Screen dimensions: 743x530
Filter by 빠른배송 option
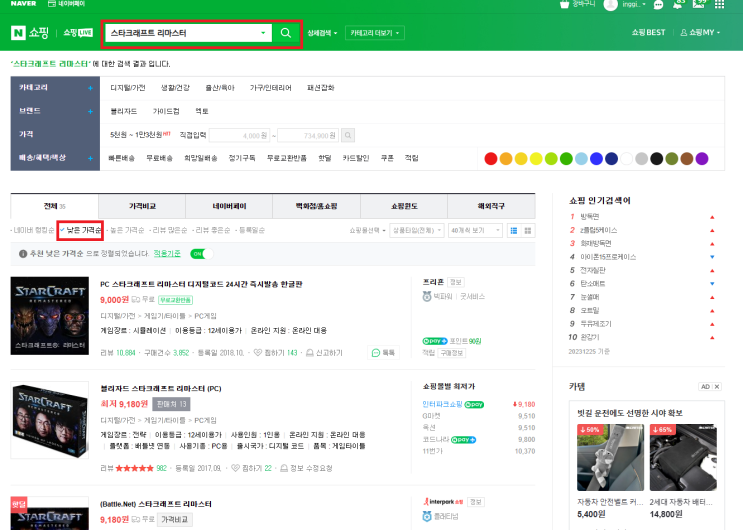122,158
